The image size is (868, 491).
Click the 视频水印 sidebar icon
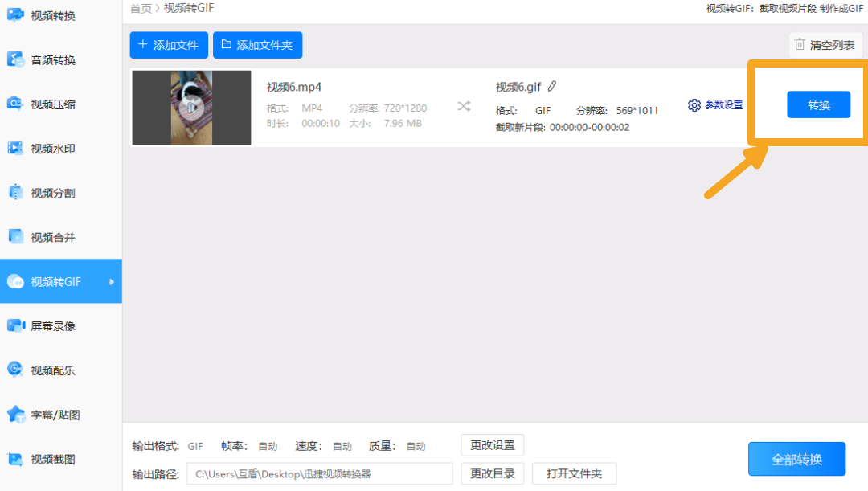tap(15, 148)
